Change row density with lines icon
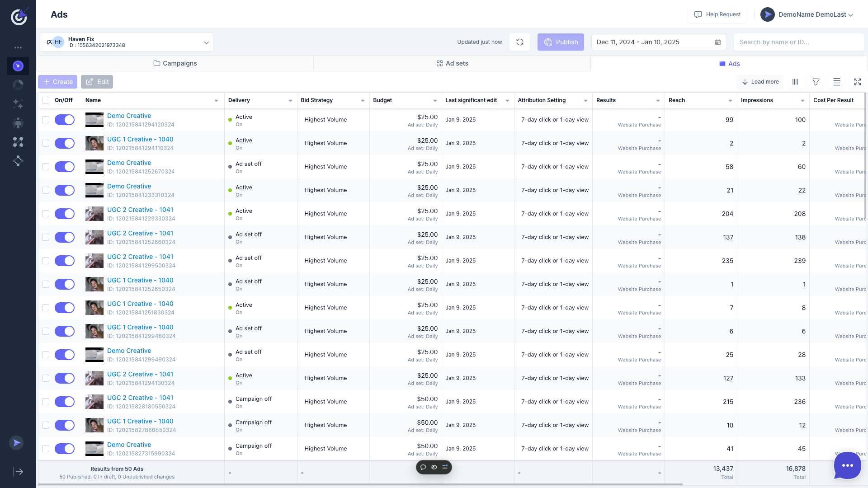 click(837, 82)
